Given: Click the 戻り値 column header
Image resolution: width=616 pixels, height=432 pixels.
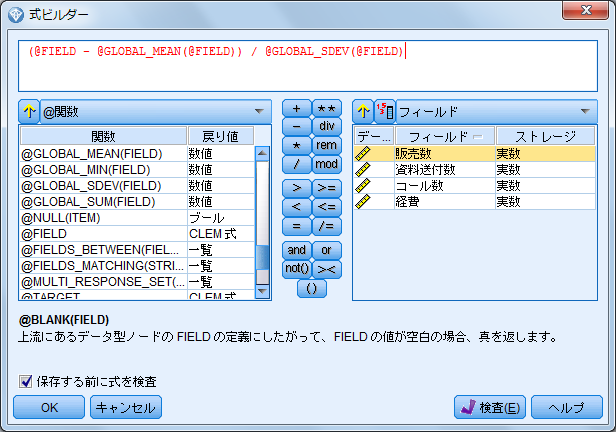Looking at the screenshot, I should point(221,136).
